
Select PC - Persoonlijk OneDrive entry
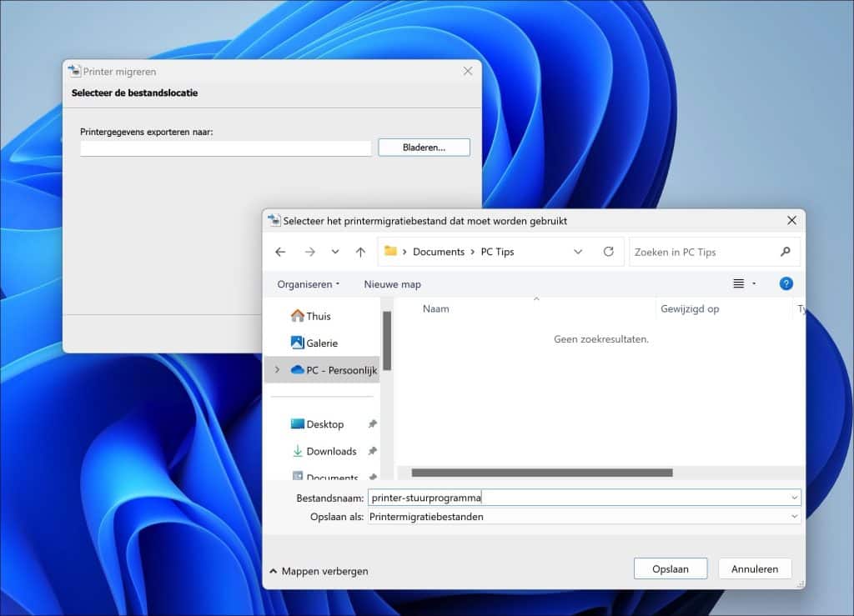[323, 370]
